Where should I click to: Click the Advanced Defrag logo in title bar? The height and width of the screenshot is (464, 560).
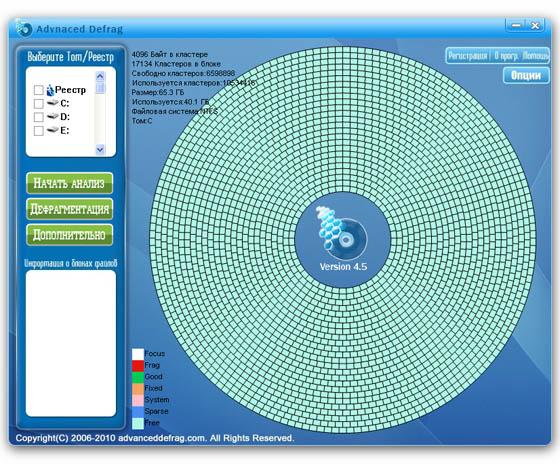(24, 28)
